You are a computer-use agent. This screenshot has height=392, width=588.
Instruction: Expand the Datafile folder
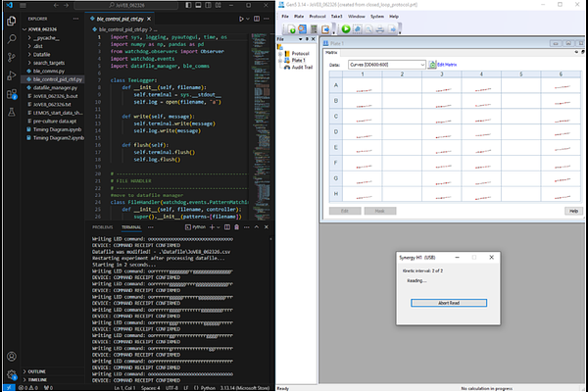coord(41,55)
